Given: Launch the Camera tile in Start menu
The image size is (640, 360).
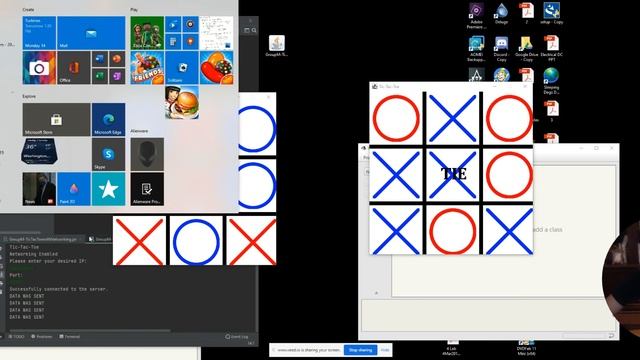Looking at the screenshot, I should click(x=39, y=68).
